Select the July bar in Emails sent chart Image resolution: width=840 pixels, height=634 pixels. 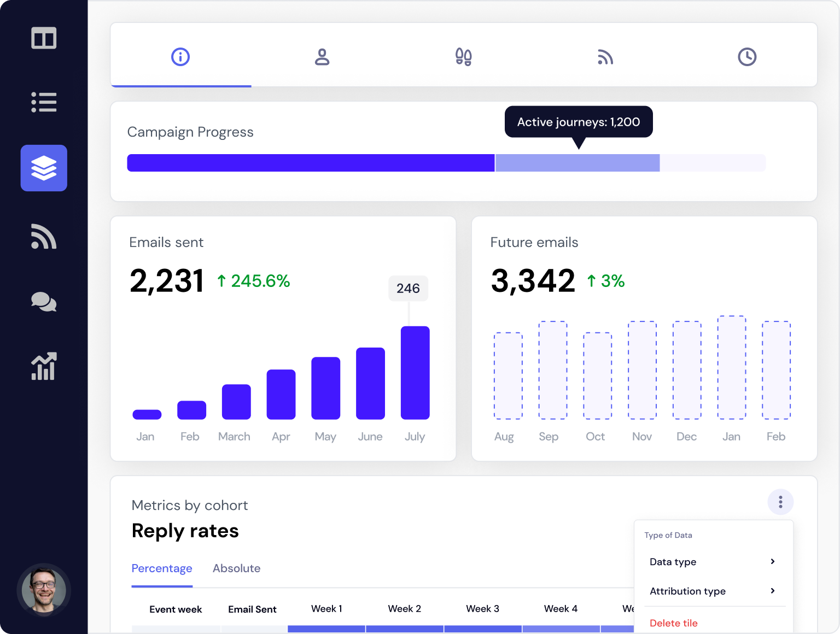pyautogui.click(x=415, y=373)
